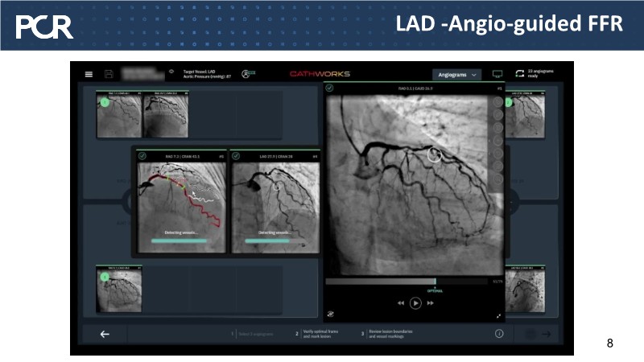Toggle checkmark on large RAO 0.1 CAUD 26.9 view
Image resolution: width=644 pixels, height=362 pixels.
tap(330, 88)
